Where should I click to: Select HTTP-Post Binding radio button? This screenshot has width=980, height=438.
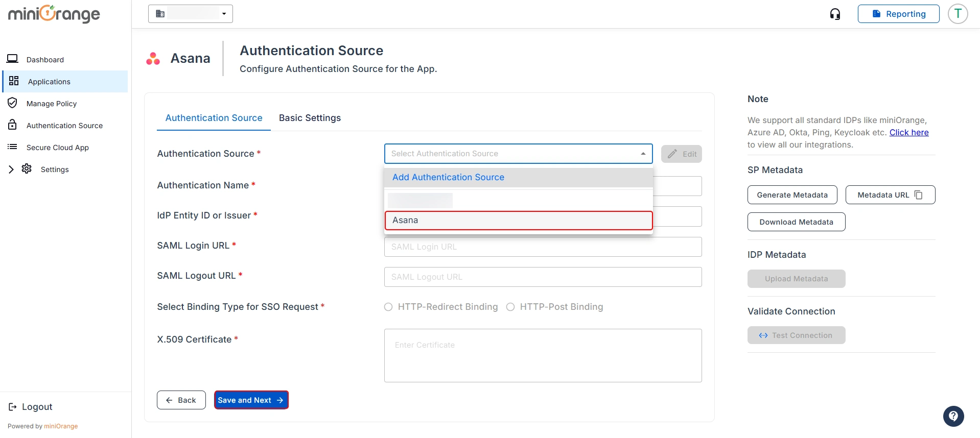point(510,307)
